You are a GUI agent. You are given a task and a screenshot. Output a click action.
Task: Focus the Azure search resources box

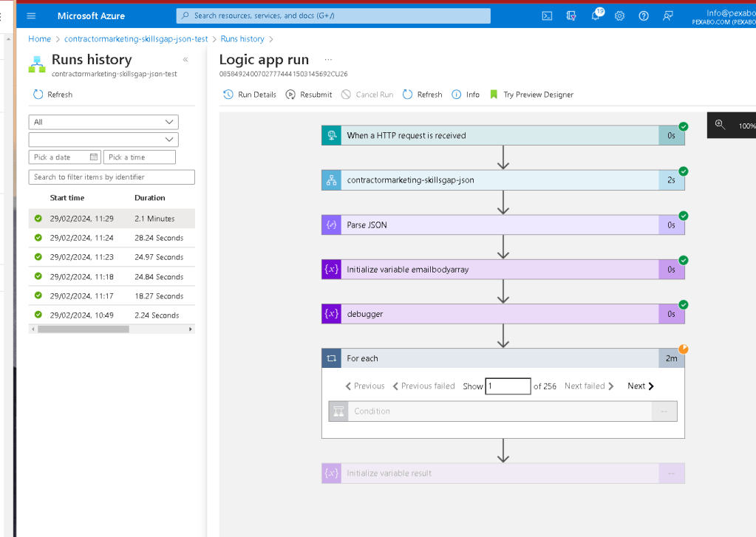[333, 16]
